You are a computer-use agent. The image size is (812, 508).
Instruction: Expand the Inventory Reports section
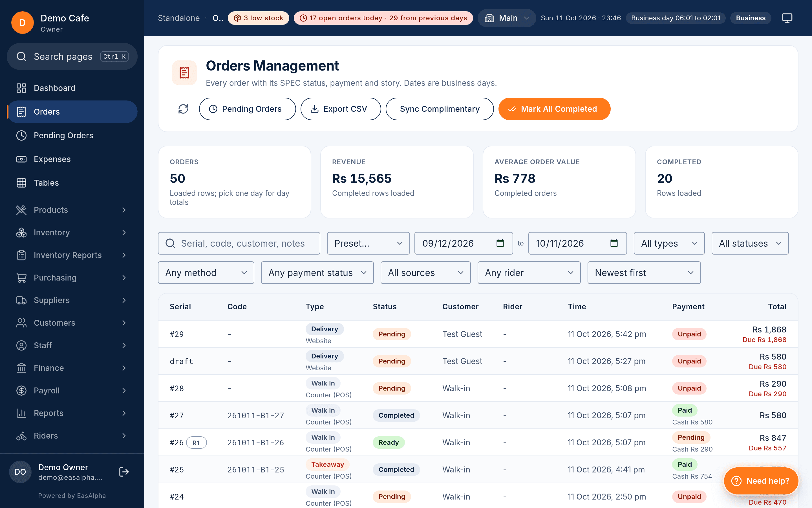pos(72,255)
